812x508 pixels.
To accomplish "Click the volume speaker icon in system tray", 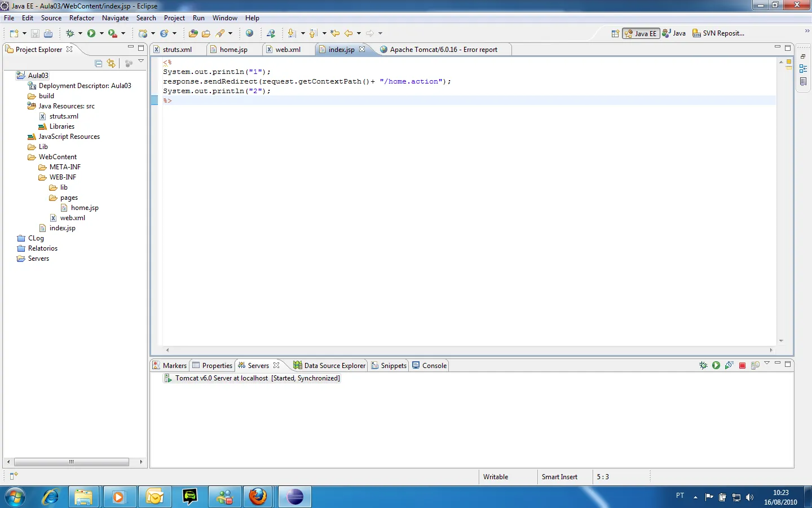I will (x=749, y=497).
